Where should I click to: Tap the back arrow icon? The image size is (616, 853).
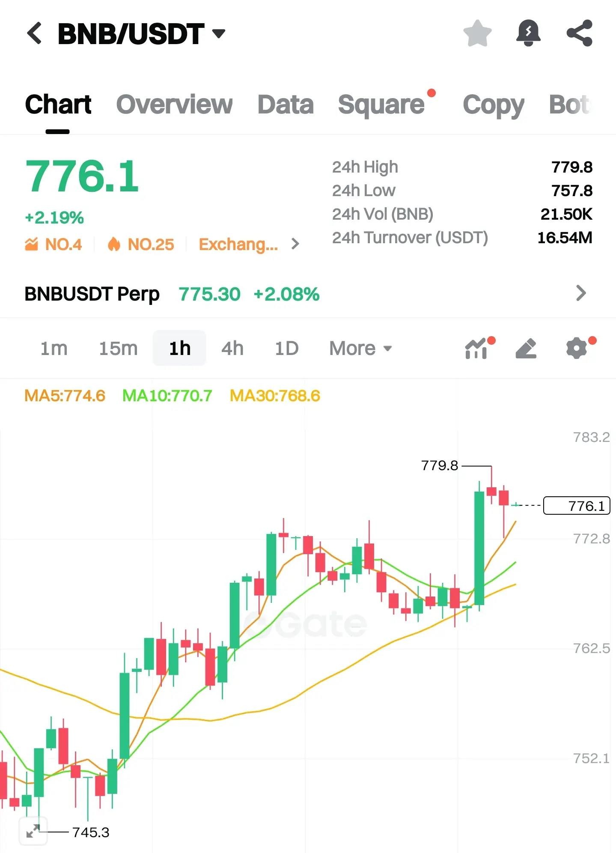(x=35, y=33)
